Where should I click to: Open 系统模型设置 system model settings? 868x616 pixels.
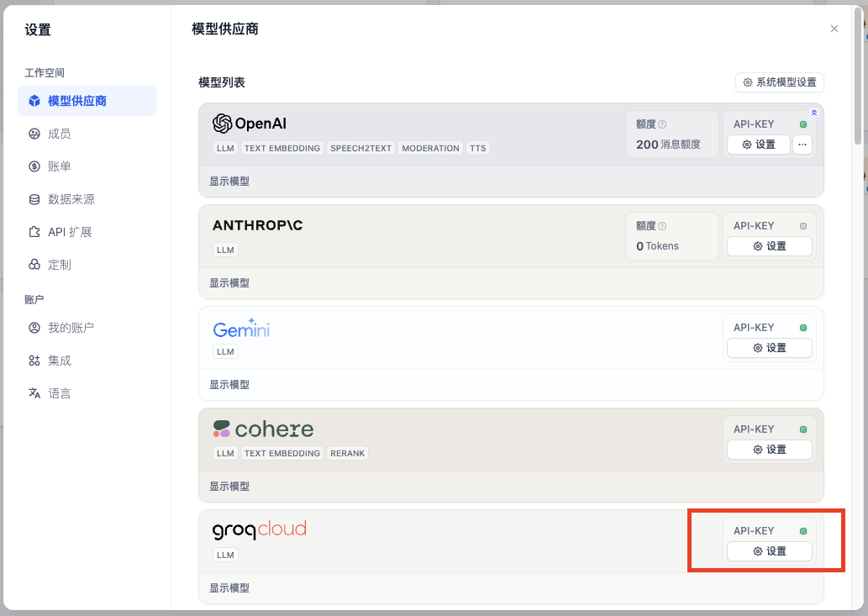click(x=780, y=82)
